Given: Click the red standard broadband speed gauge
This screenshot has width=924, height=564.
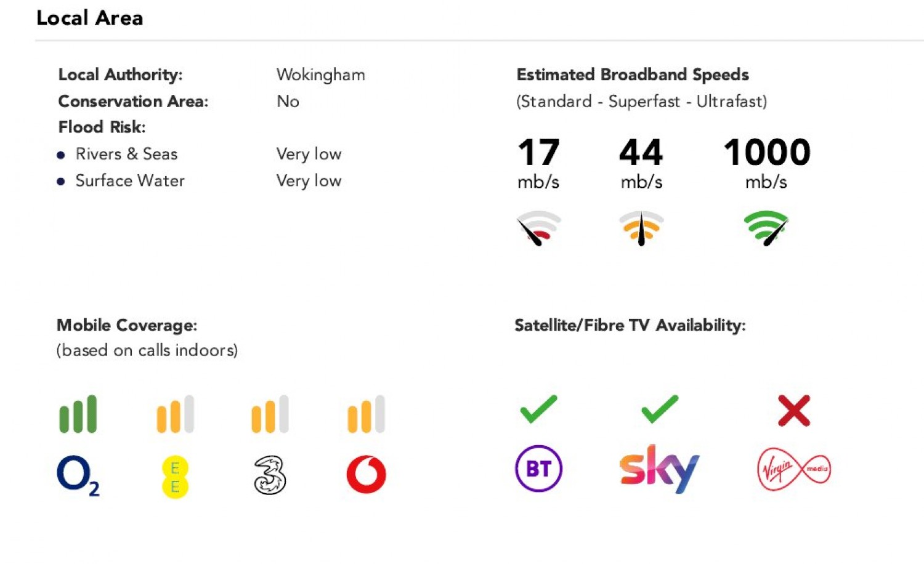Looking at the screenshot, I should [x=538, y=228].
